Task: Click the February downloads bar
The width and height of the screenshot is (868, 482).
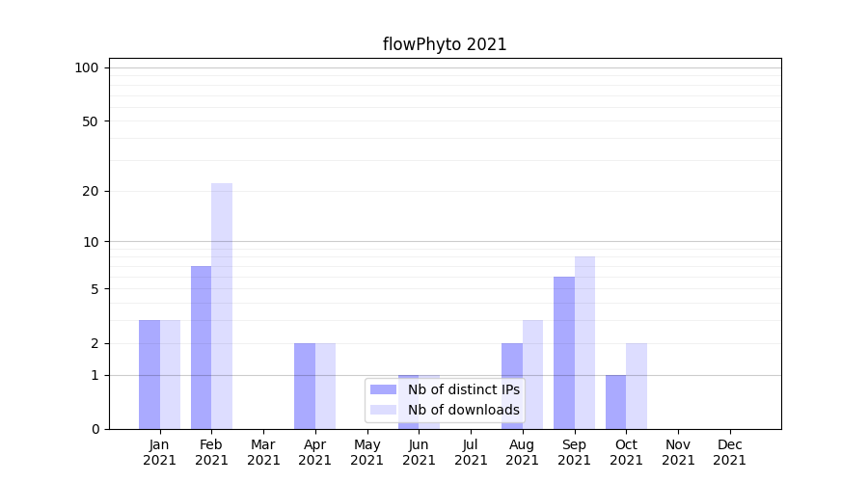Action: (222, 306)
